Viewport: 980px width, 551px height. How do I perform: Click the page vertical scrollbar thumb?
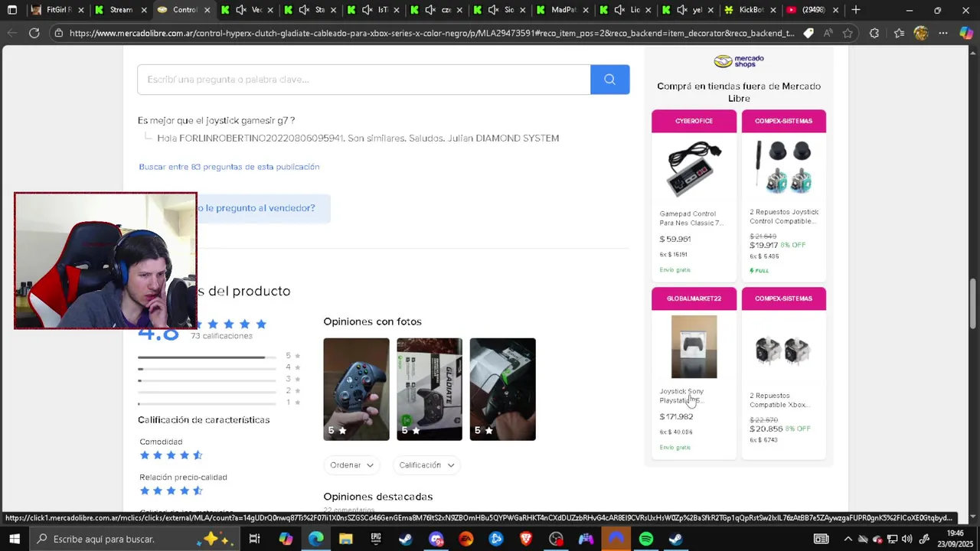tap(973, 304)
